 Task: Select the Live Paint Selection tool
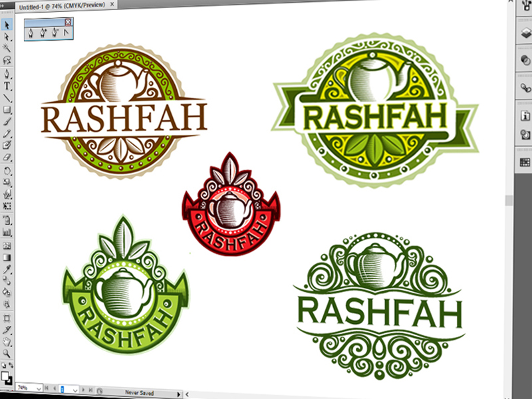click(7, 304)
